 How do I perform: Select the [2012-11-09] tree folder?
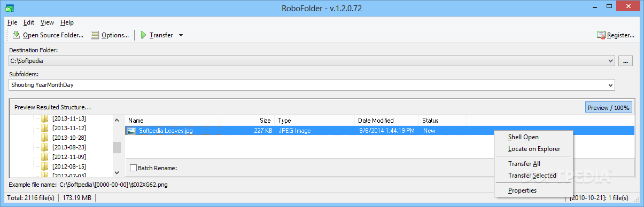(x=69, y=157)
